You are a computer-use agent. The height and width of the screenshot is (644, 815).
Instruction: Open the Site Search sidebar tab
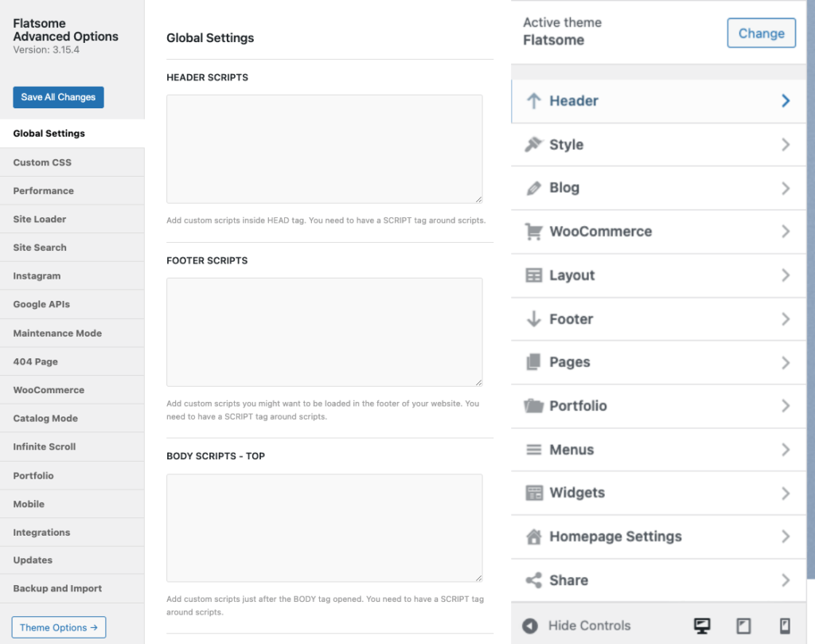pos(72,248)
